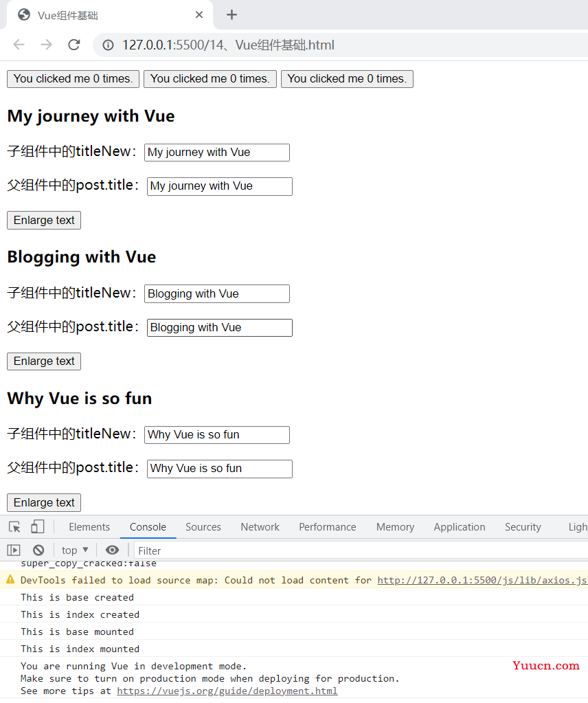Switch to the Network tab in DevTools
The height and width of the screenshot is (703, 588).
260,527
